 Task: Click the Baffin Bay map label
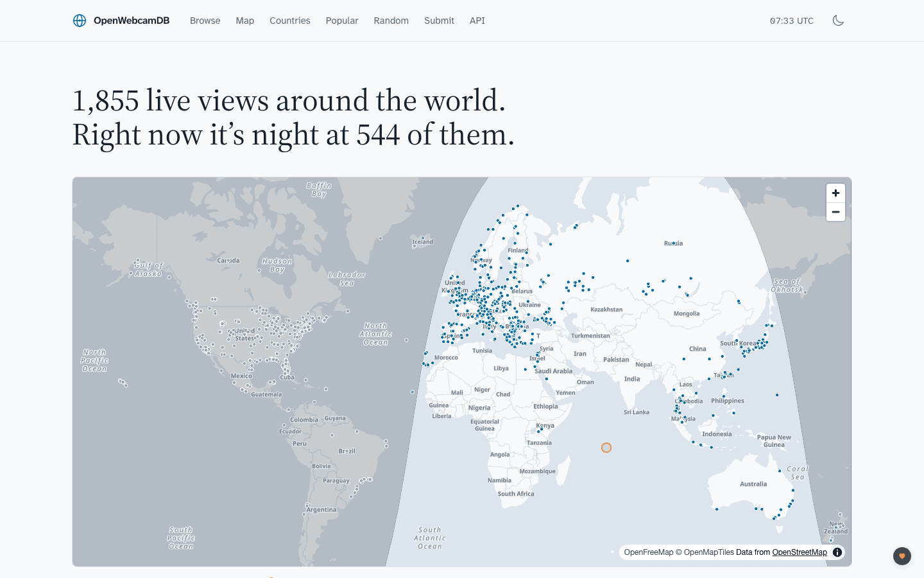(319, 189)
